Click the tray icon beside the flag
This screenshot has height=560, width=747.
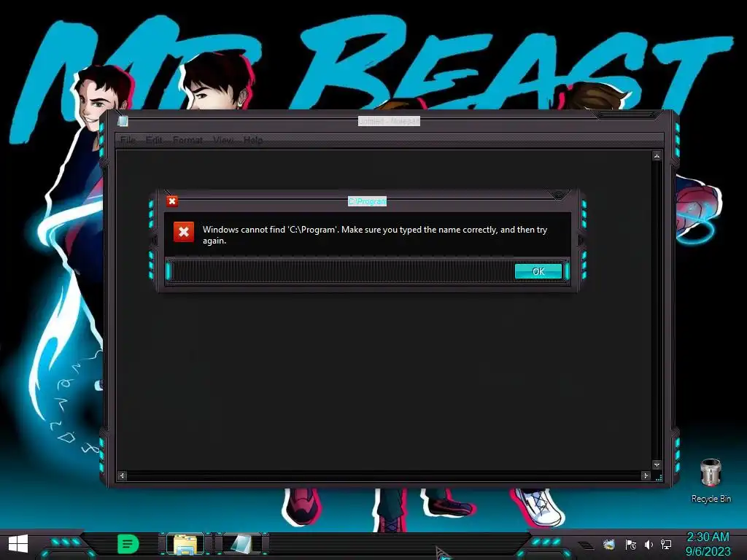click(609, 544)
